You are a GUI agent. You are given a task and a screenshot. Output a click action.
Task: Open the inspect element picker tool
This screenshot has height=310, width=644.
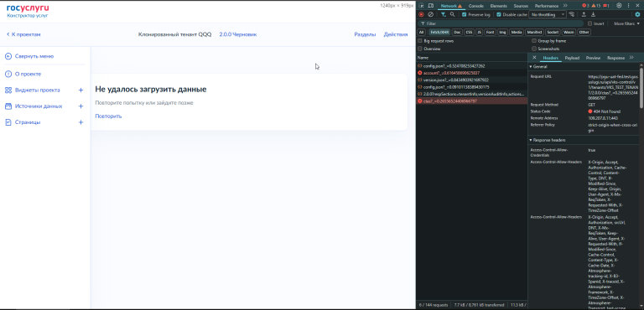pyautogui.click(x=422, y=6)
